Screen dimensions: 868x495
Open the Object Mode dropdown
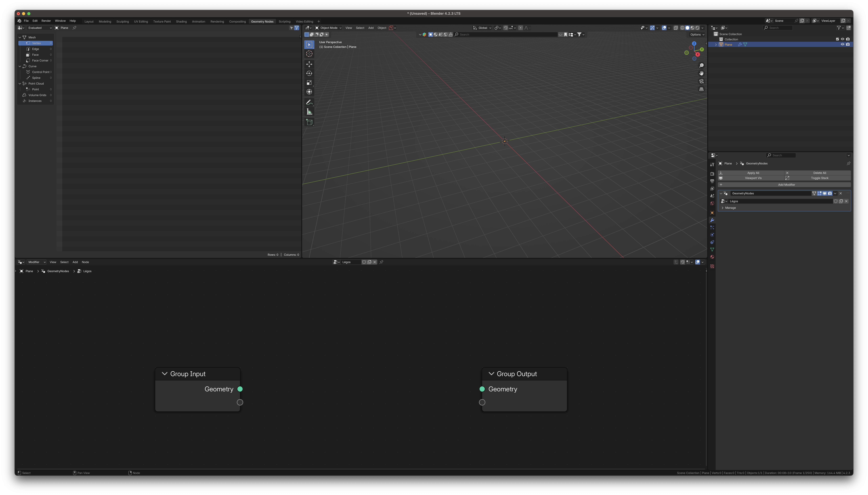(x=328, y=28)
